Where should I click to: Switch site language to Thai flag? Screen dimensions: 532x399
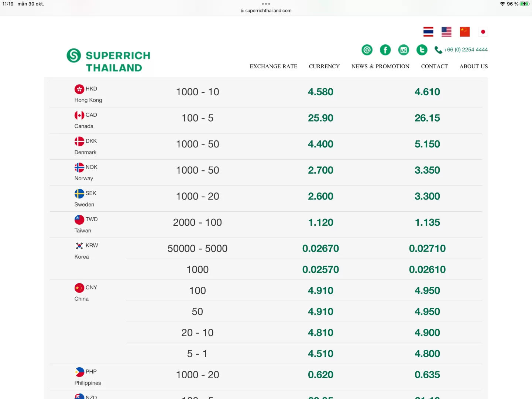(x=428, y=32)
